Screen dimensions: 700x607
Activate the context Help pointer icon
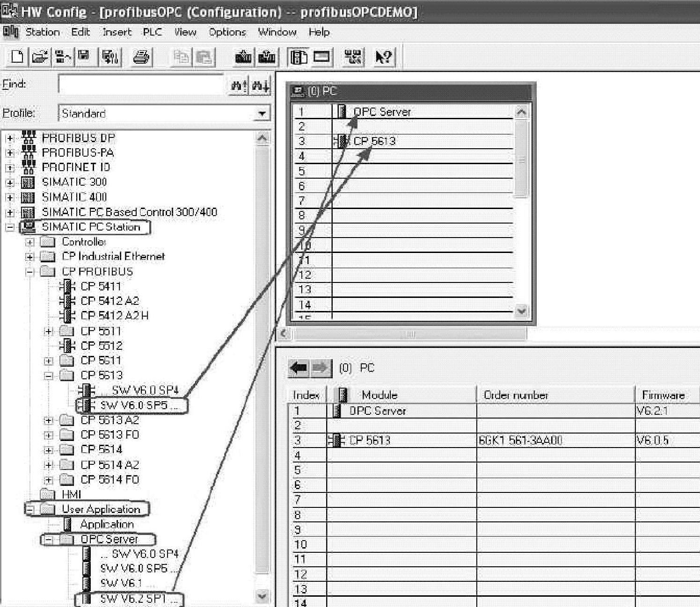[384, 57]
